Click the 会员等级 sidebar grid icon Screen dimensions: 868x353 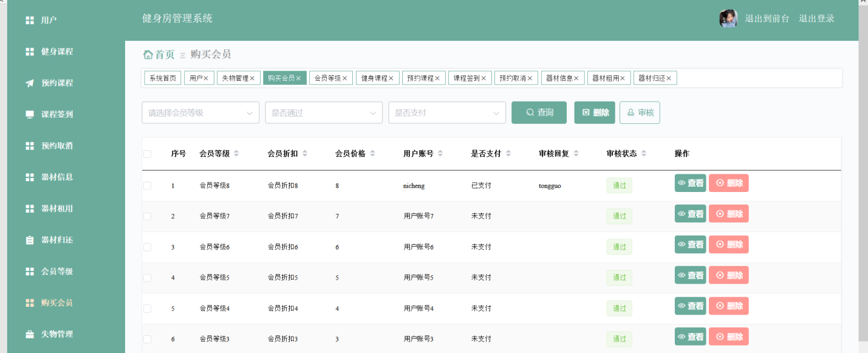pyautogui.click(x=30, y=272)
